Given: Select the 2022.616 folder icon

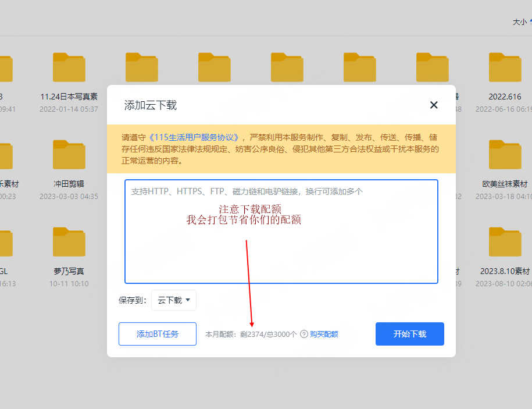Looking at the screenshot, I should point(505,67).
